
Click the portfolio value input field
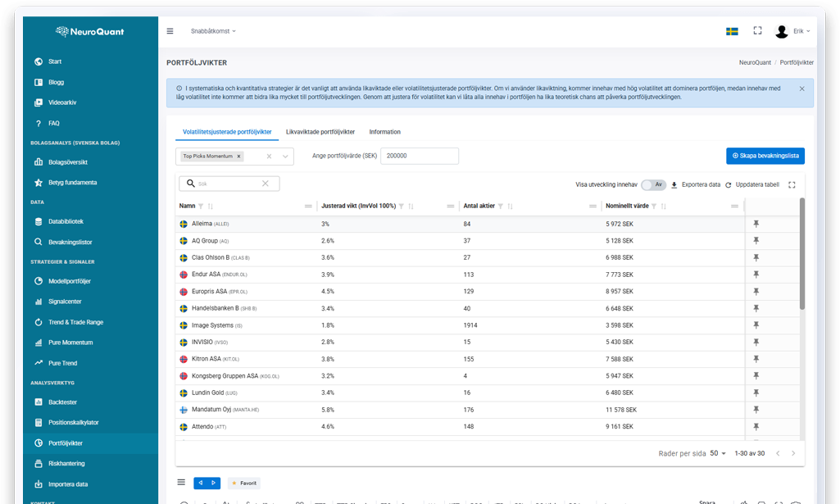tap(420, 156)
